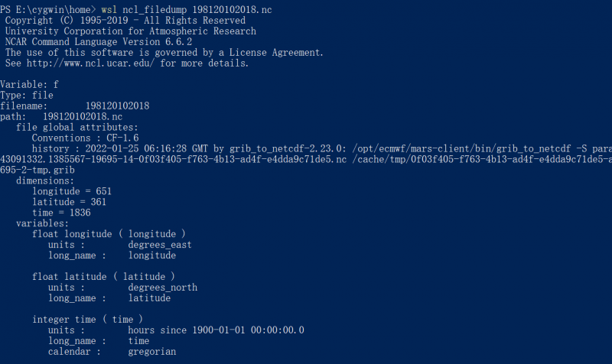Click the 'Variable: f' line

(29, 85)
